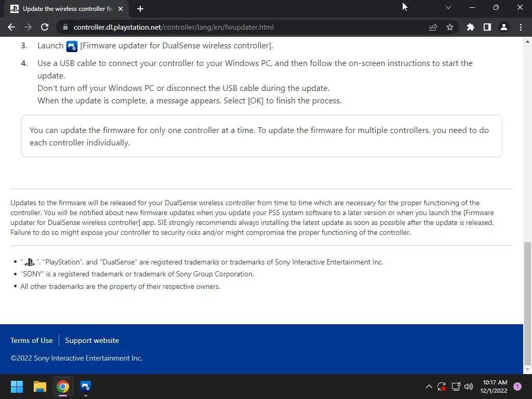
Task: Open the tab search dropdown chevron
Action: point(448,7)
